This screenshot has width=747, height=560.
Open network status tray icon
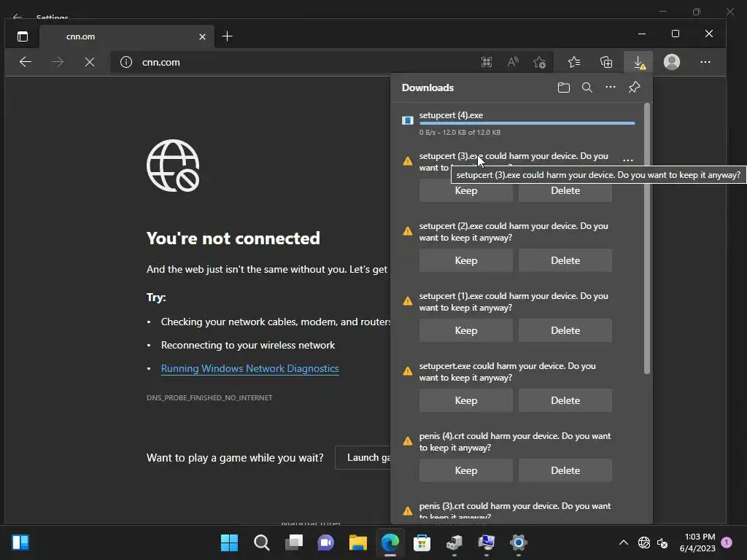tap(644, 542)
